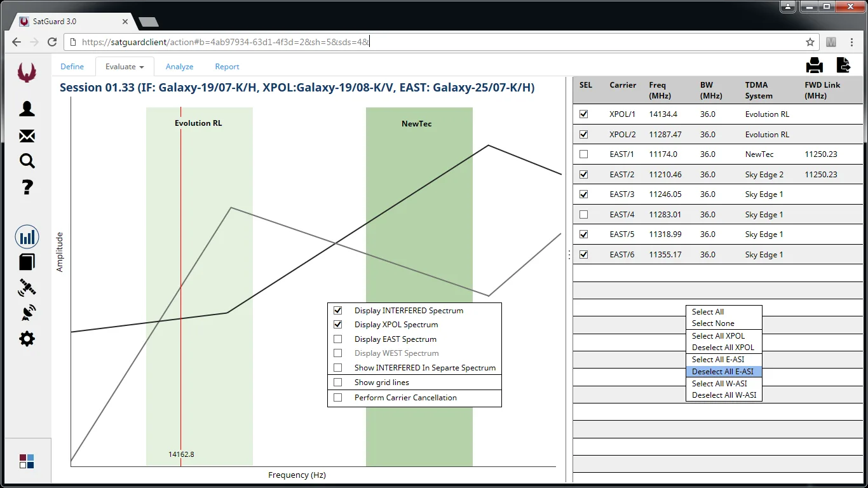The height and width of the screenshot is (488, 868).
Task: Uncheck the EAST/5 carrier checkbox
Action: [x=584, y=234]
